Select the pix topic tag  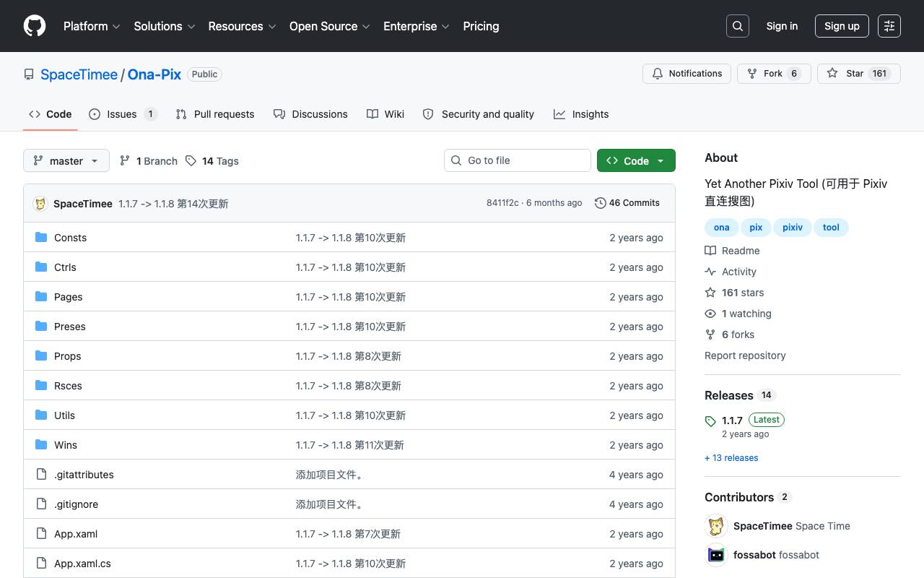point(756,228)
